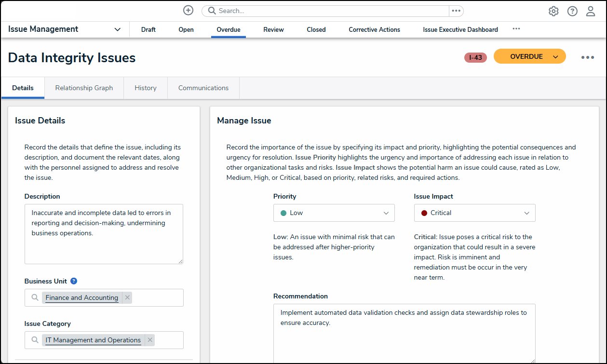The height and width of the screenshot is (364, 607).
Task: Open the Finance and Accounting link
Action: (81, 297)
